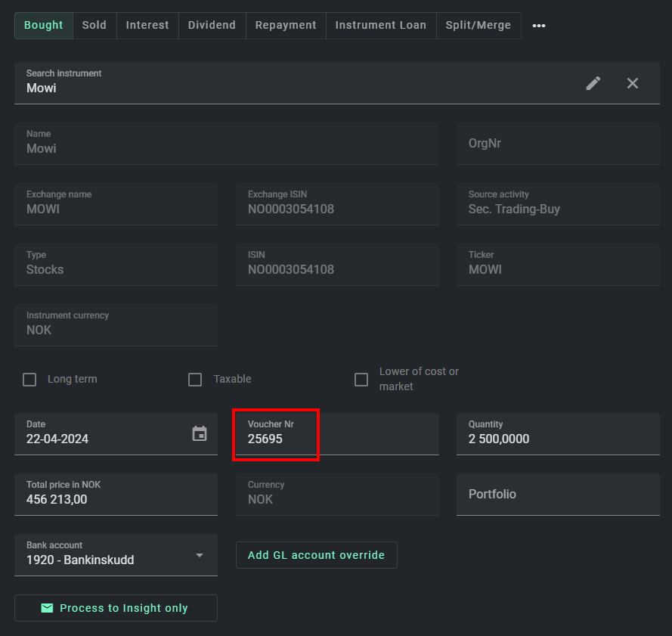The height and width of the screenshot is (636, 672).
Task: Select the Dividend tab
Action: tap(212, 26)
